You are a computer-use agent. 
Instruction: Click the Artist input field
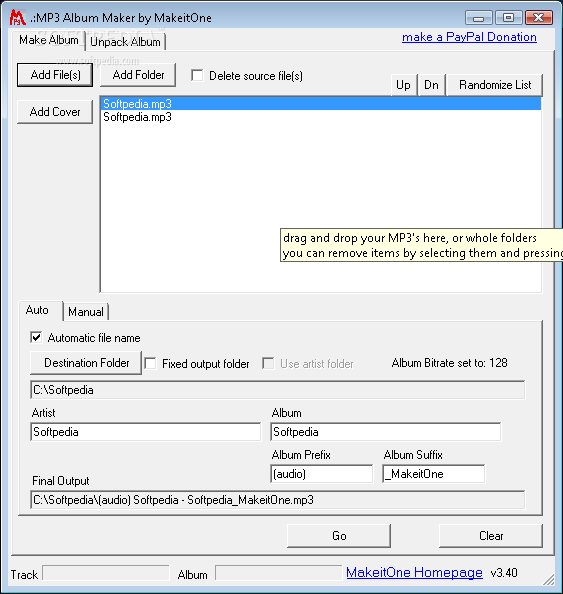[x=145, y=432]
